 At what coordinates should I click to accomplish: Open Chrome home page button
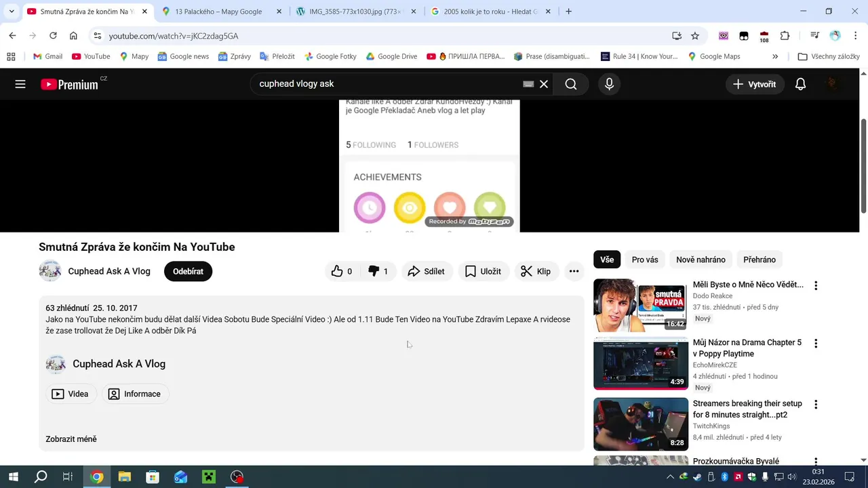[x=73, y=36]
